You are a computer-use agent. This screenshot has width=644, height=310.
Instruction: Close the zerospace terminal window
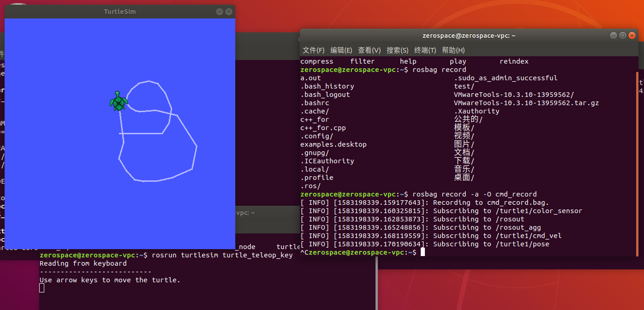[x=632, y=36]
